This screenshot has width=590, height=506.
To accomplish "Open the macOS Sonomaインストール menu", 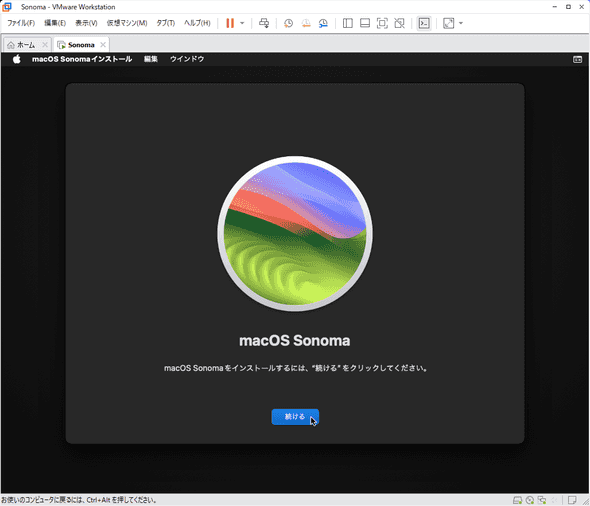I will 82,59.
